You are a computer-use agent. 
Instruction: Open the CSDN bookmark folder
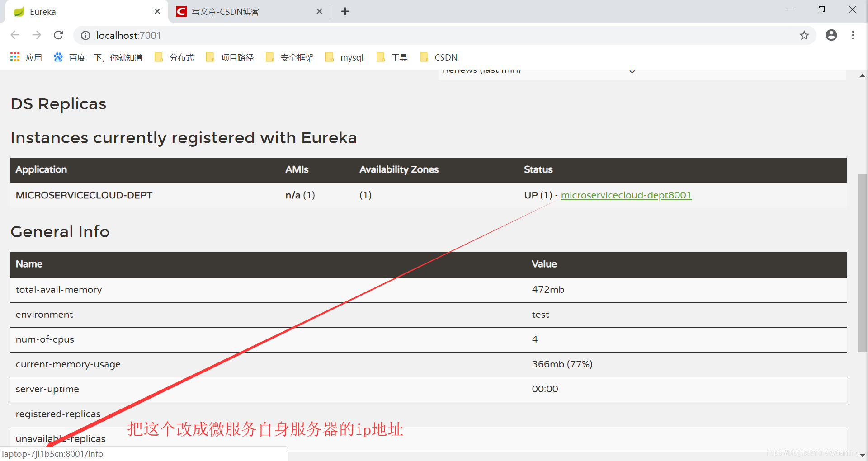click(439, 57)
